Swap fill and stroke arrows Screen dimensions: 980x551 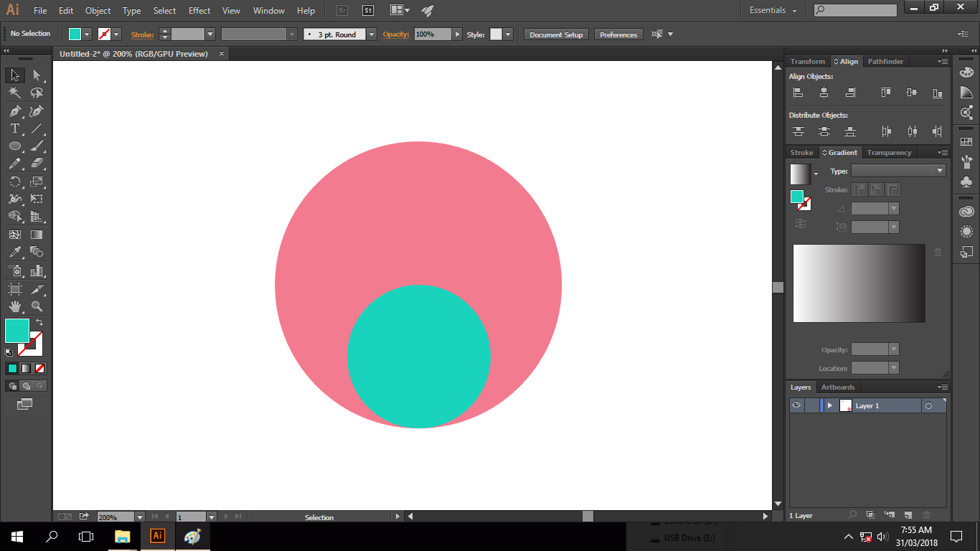(39, 323)
